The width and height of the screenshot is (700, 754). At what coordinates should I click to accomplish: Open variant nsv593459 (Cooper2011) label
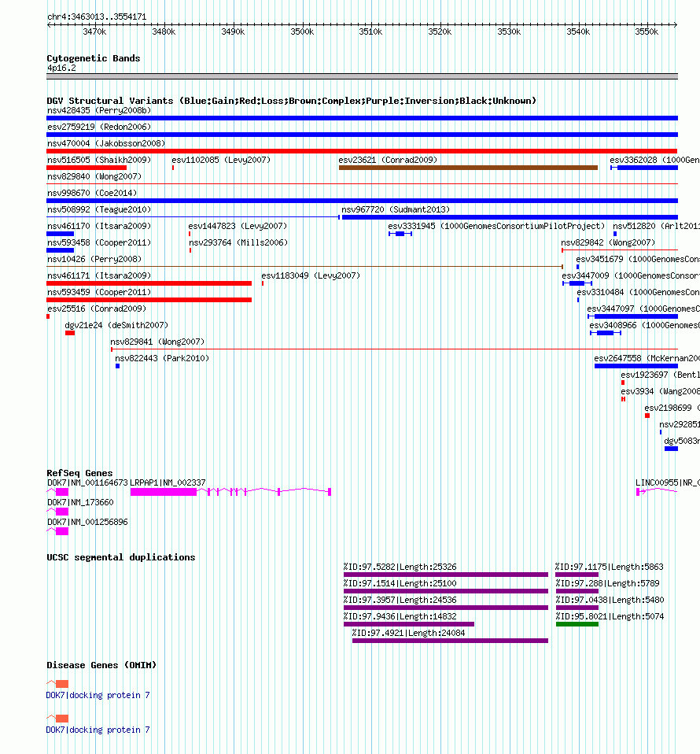[99, 292]
